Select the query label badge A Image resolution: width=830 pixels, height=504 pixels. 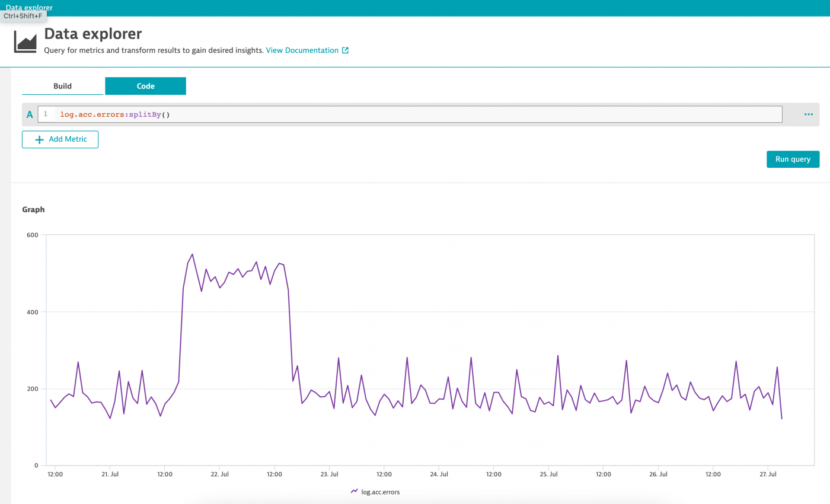point(29,114)
